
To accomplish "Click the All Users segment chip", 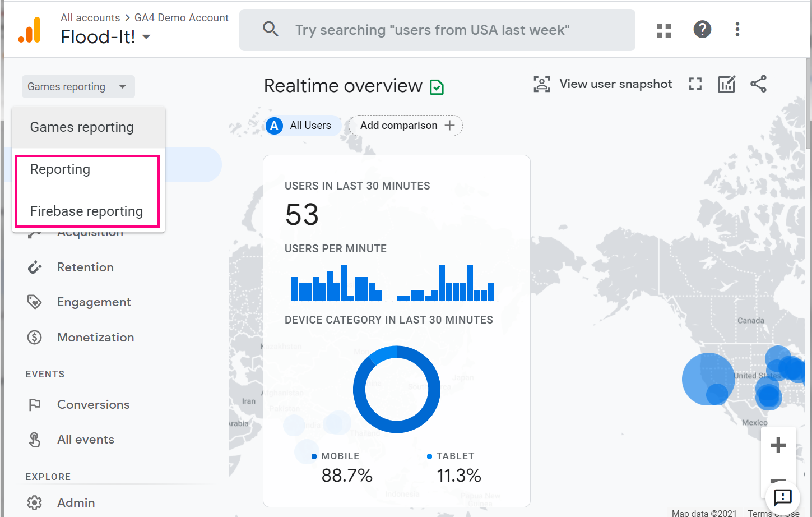I will (301, 126).
